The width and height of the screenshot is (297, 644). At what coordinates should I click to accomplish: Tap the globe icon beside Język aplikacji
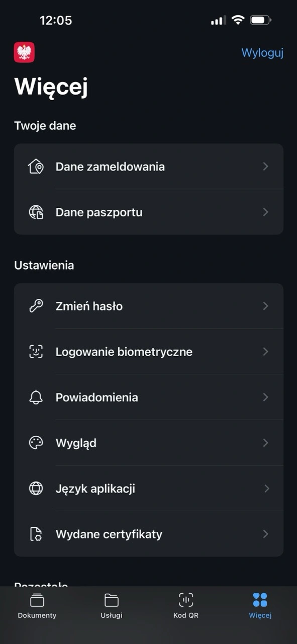[x=36, y=489]
